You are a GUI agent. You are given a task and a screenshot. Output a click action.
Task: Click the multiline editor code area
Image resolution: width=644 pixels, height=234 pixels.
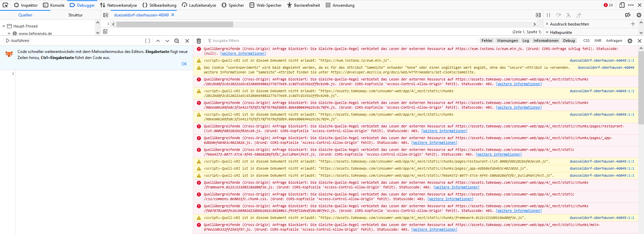104,152
